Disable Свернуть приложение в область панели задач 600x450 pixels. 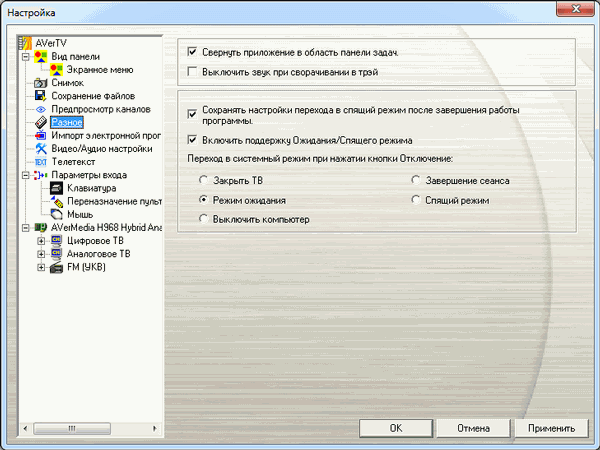(x=193, y=52)
